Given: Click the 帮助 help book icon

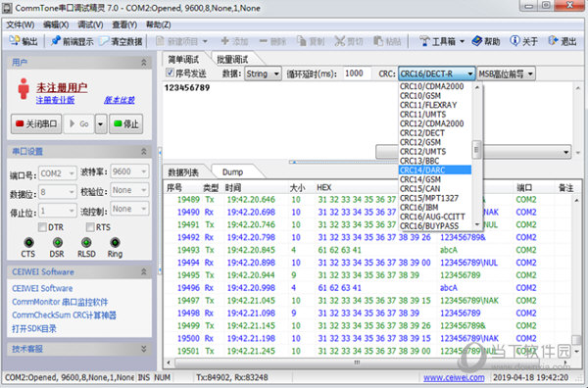Looking at the screenshot, I should pos(477,40).
